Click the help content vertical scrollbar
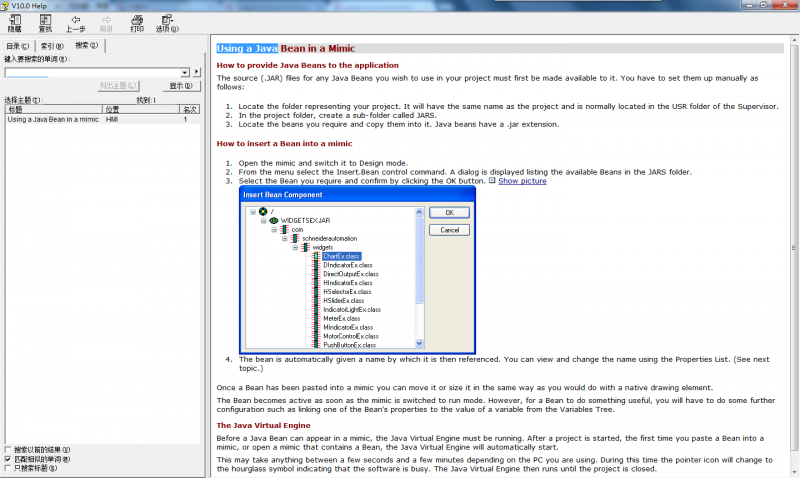This screenshot has height=478, width=800. [x=794, y=247]
